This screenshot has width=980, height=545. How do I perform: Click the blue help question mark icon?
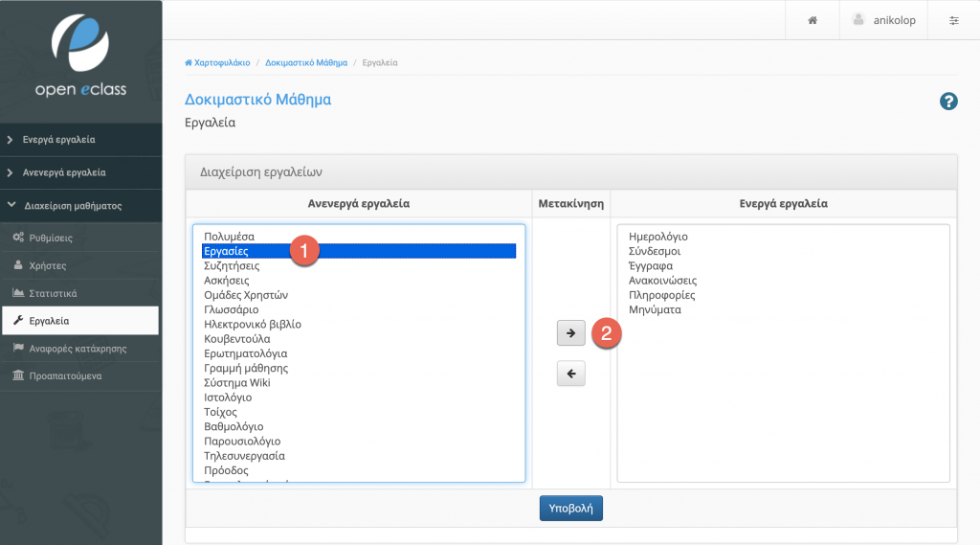click(x=948, y=102)
